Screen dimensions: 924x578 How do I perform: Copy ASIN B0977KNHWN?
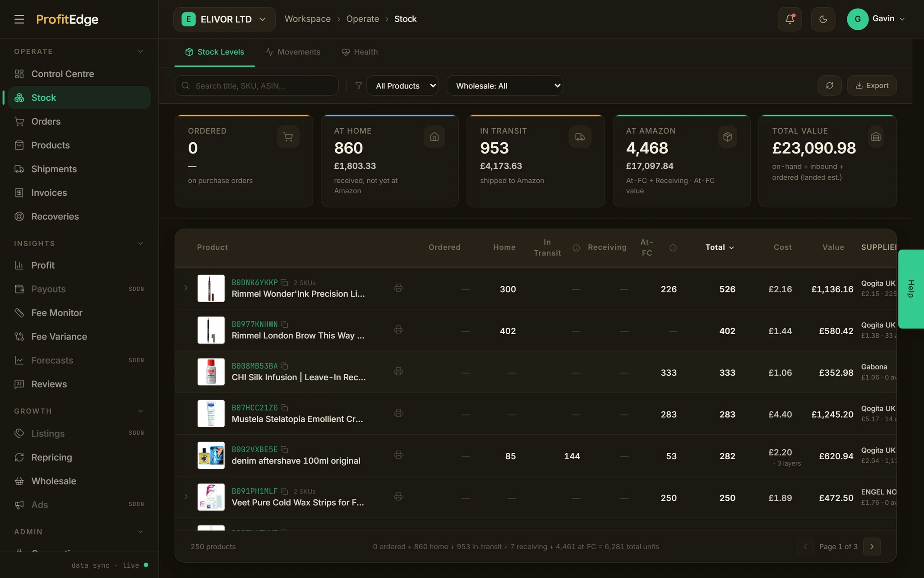point(284,324)
